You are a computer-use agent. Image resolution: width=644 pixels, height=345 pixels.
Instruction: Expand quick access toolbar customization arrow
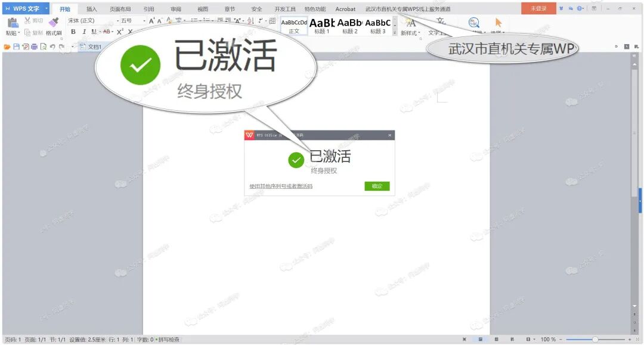click(x=72, y=46)
